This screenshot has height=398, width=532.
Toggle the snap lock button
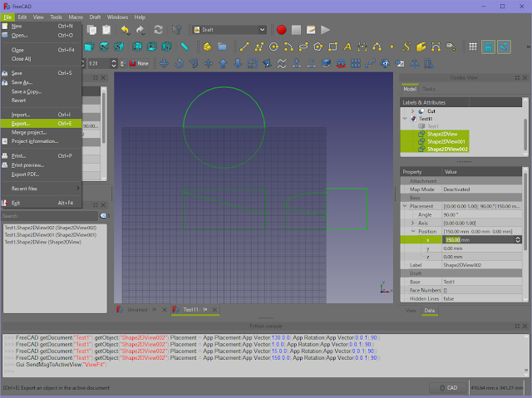(x=488, y=47)
